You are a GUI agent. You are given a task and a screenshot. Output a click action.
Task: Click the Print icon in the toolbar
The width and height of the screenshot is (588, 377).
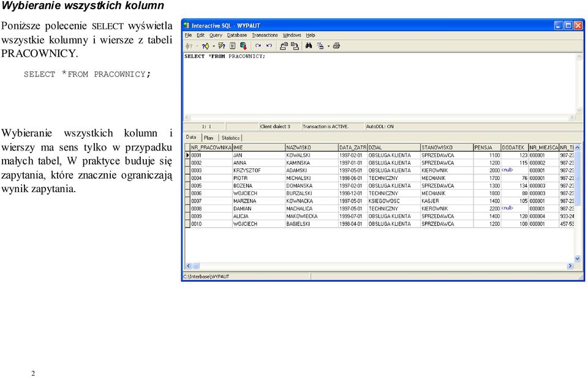click(x=336, y=46)
